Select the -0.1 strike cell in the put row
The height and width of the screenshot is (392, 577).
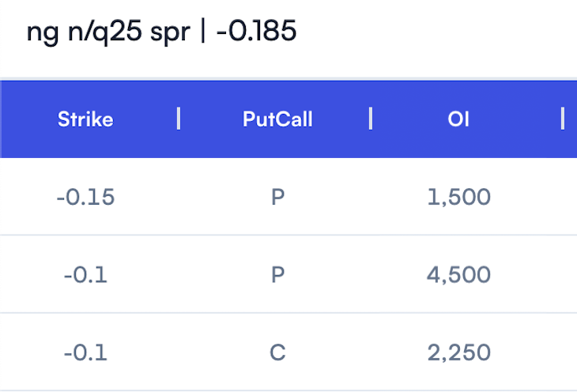(x=85, y=274)
